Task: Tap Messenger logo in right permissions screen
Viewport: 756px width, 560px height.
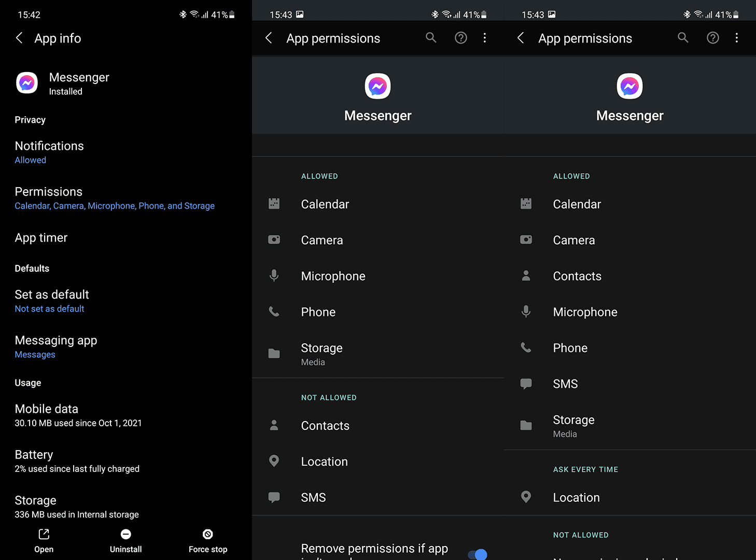Action: 629,86
